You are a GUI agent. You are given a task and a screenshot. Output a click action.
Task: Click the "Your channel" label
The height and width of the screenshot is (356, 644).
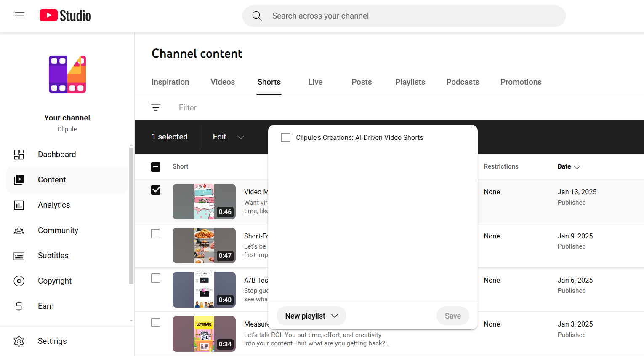[x=67, y=118]
